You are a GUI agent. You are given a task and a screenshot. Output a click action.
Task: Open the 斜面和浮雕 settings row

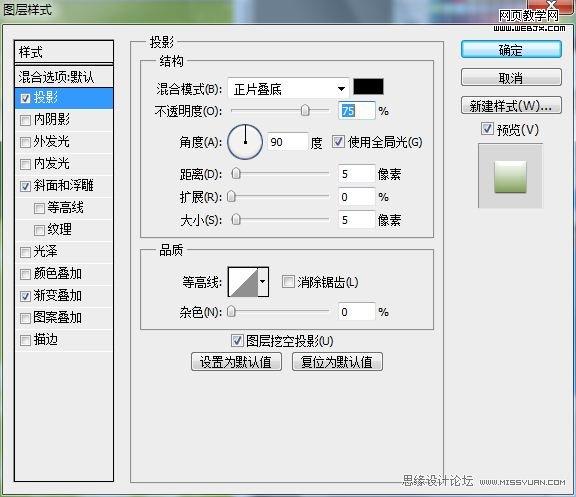(x=64, y=186)
